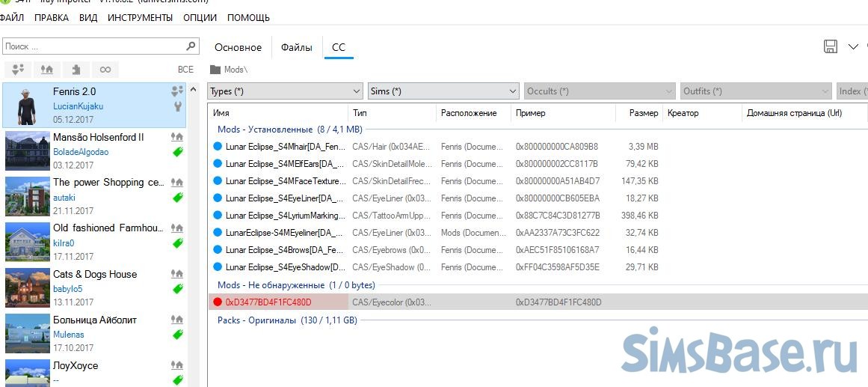
Task: Filter library by households icon
Action: point(19,70)
